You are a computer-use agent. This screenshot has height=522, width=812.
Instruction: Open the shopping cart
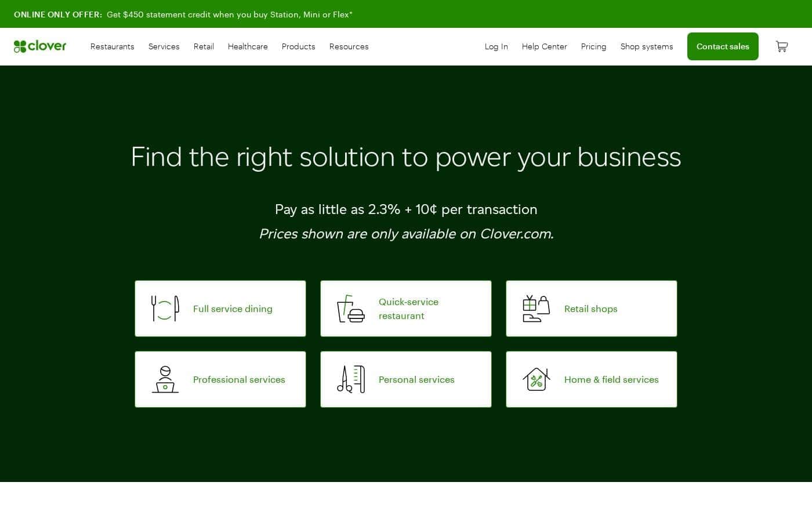(782, 46)
